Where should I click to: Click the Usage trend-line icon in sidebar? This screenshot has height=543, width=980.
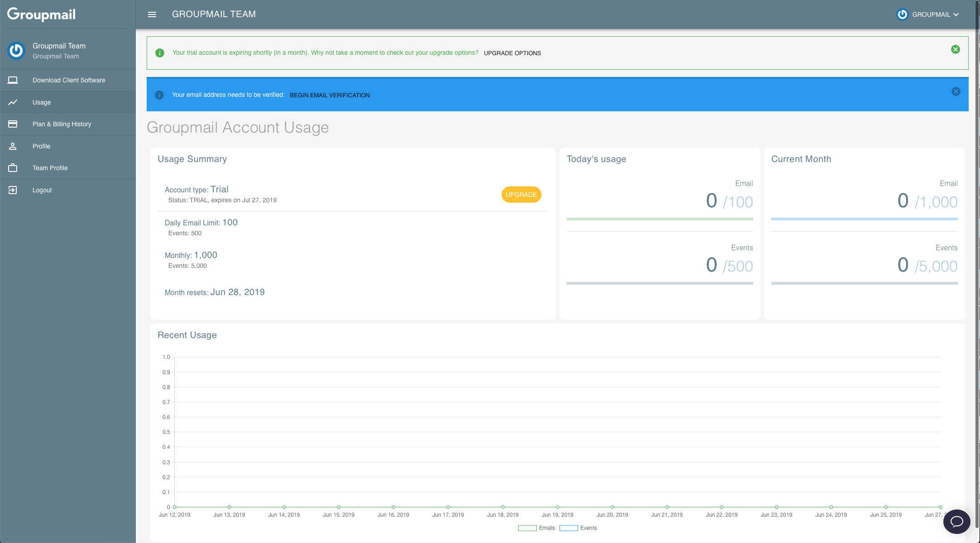point(13,102)
